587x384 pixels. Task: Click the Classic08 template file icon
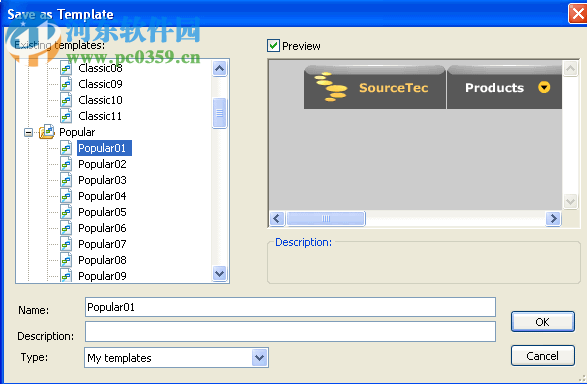pyautogui.click(x=66, y=68)
